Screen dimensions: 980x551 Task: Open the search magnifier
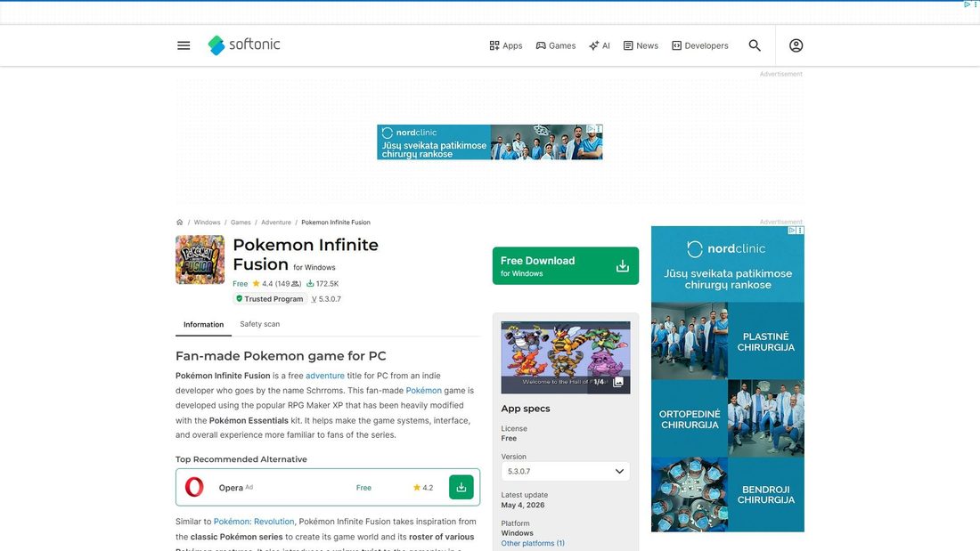pos(755,45)
